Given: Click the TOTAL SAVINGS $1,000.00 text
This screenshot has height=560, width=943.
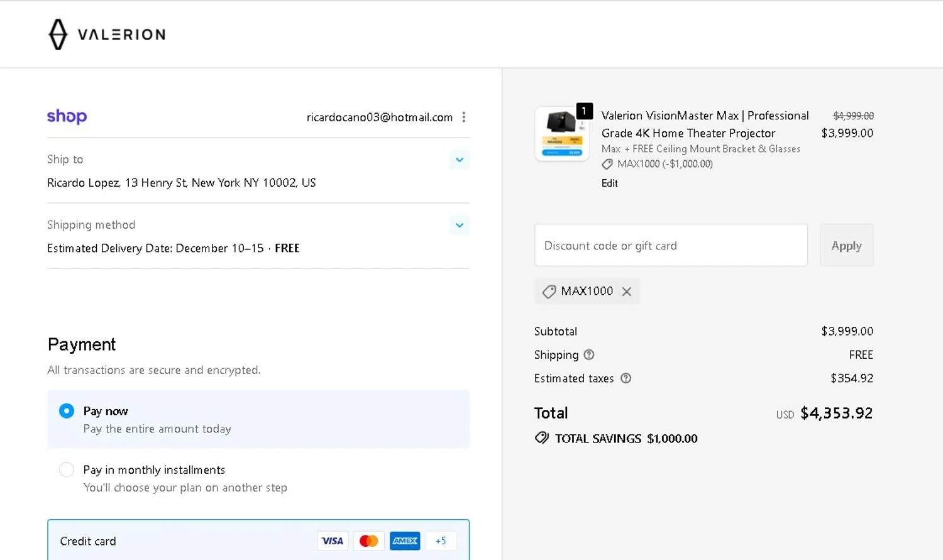Looking at the screenshot, I should tap(626, 439).
